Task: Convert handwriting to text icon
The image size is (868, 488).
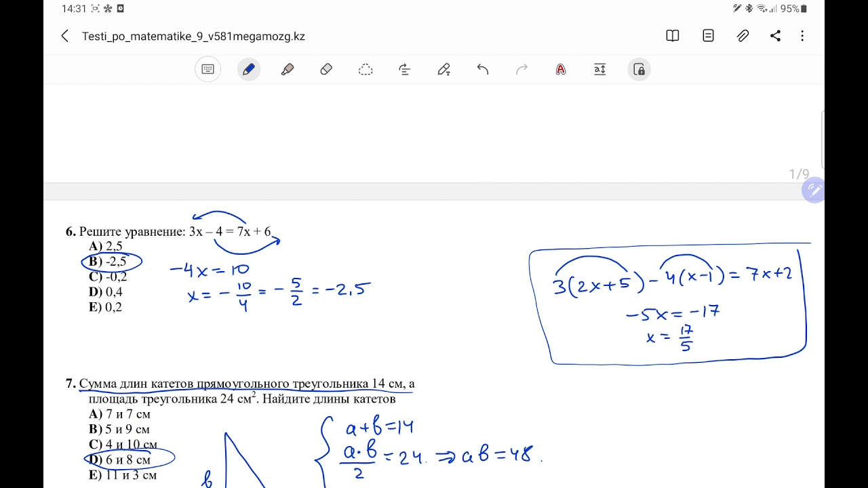Action: point(599,69)
